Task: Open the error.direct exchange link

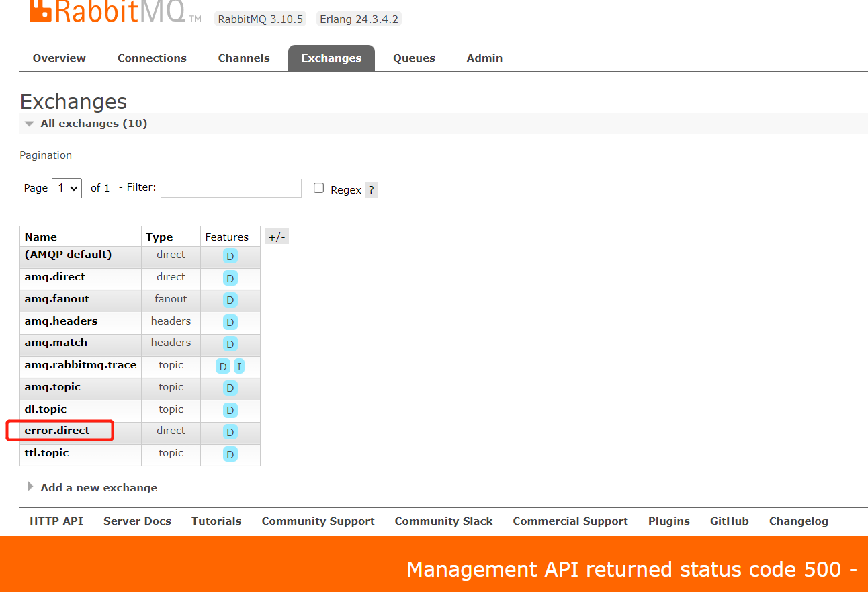Action: click(57, 431)
